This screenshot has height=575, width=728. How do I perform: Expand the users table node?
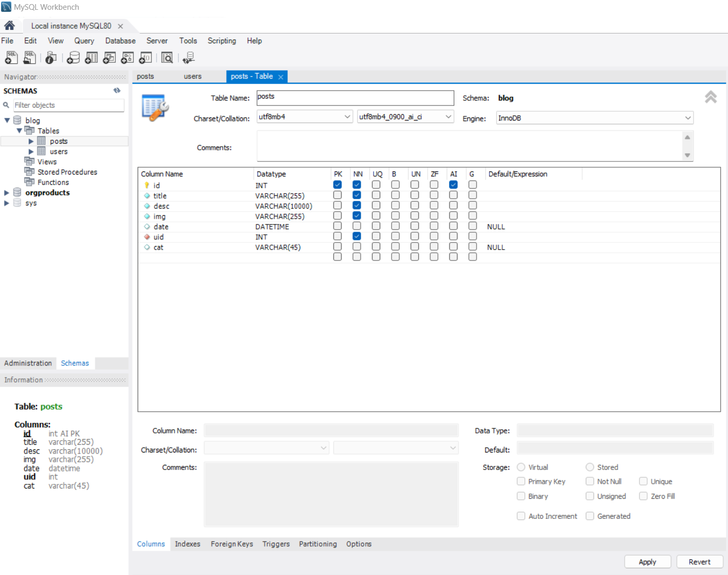click(31, 151)
